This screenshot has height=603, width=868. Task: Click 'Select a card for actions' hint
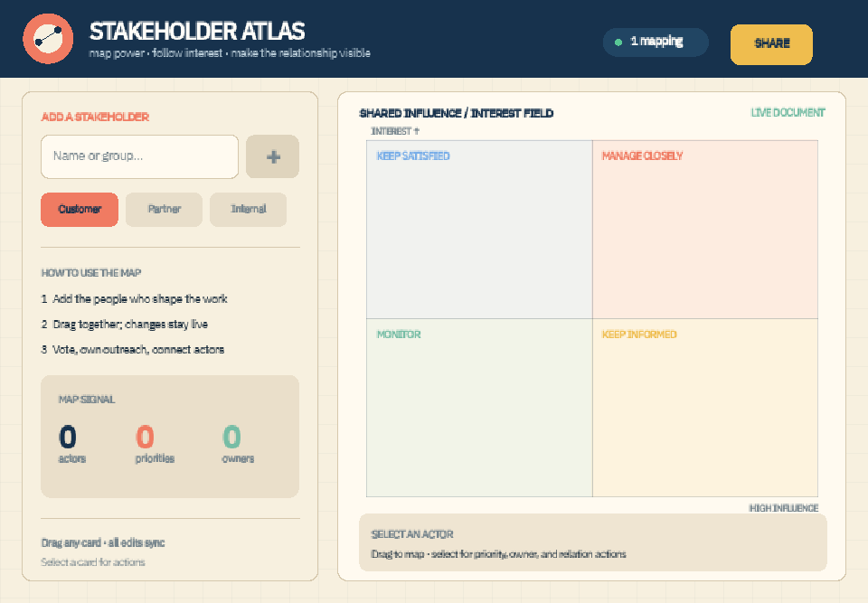(x=93, y=562)
